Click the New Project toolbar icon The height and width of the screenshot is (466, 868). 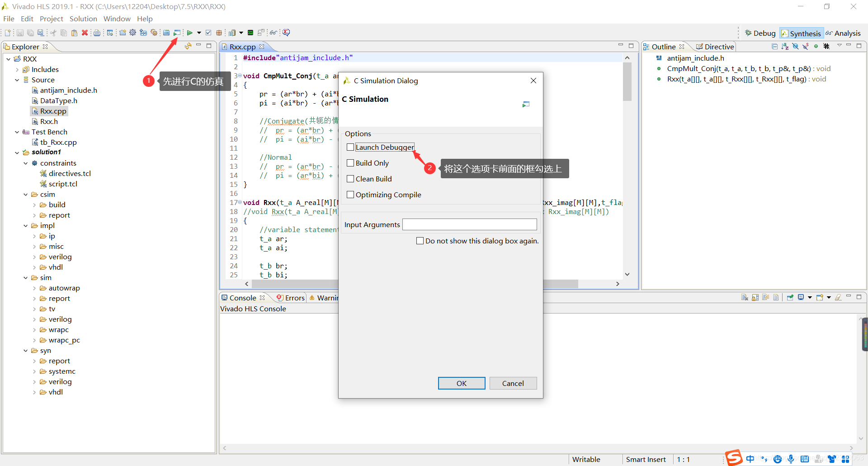pos(123,33)
